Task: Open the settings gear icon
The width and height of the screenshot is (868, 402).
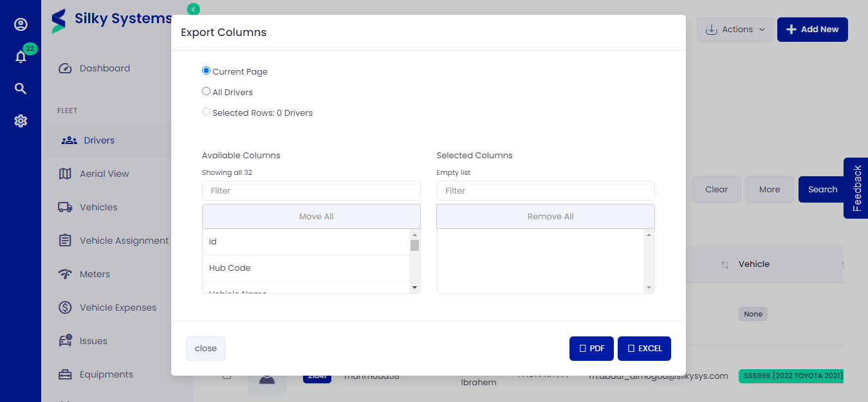Action: 21,121
